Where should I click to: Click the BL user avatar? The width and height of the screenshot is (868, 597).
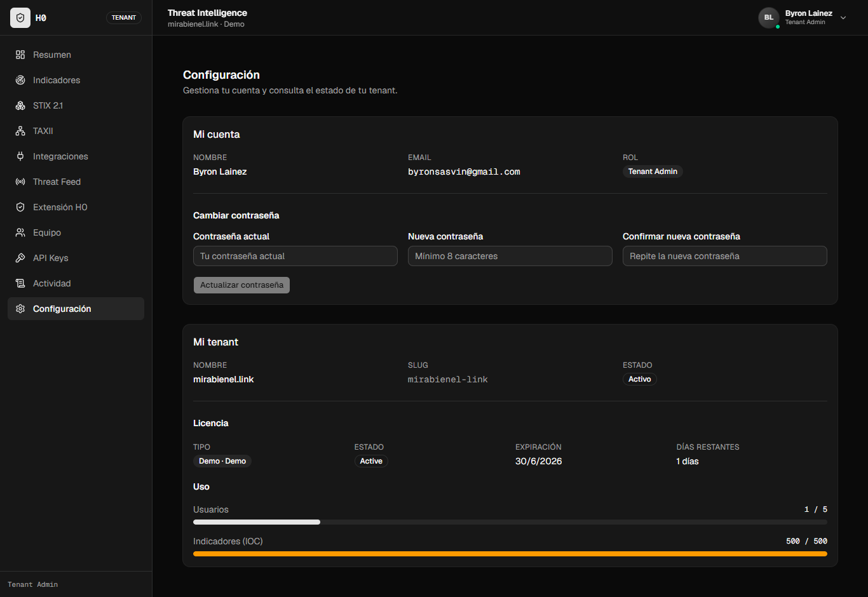pyautogui.click(x=769, y=18)
